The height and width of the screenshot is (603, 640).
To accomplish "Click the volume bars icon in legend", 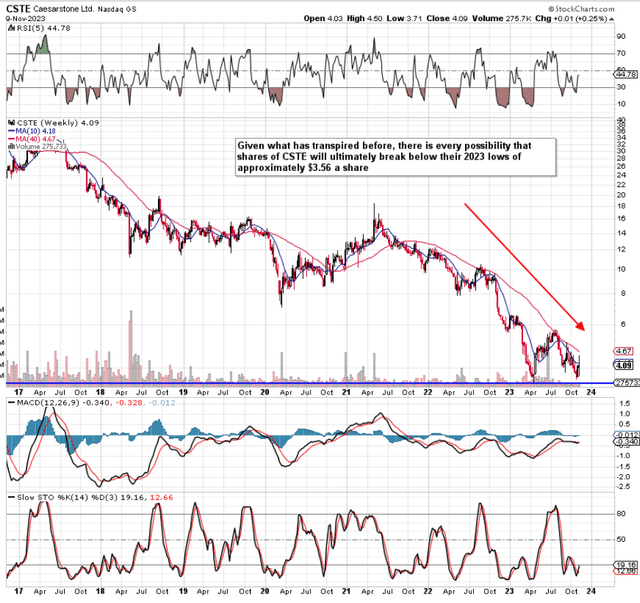I will coord(11,146).
